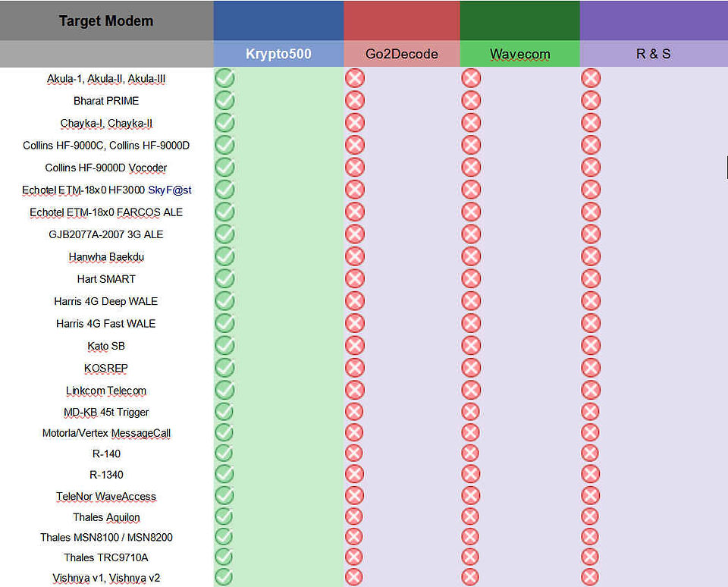Viewport: 728px width, 587px height.
Task: Select the Collins HF-9000D Vocoder label
Action: pos(106,168)
